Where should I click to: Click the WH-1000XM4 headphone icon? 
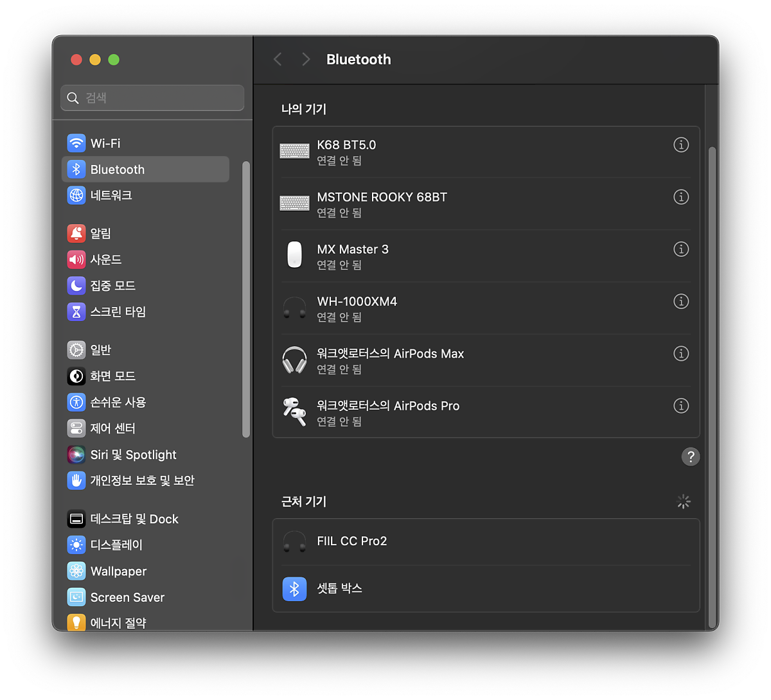point(294,308)
